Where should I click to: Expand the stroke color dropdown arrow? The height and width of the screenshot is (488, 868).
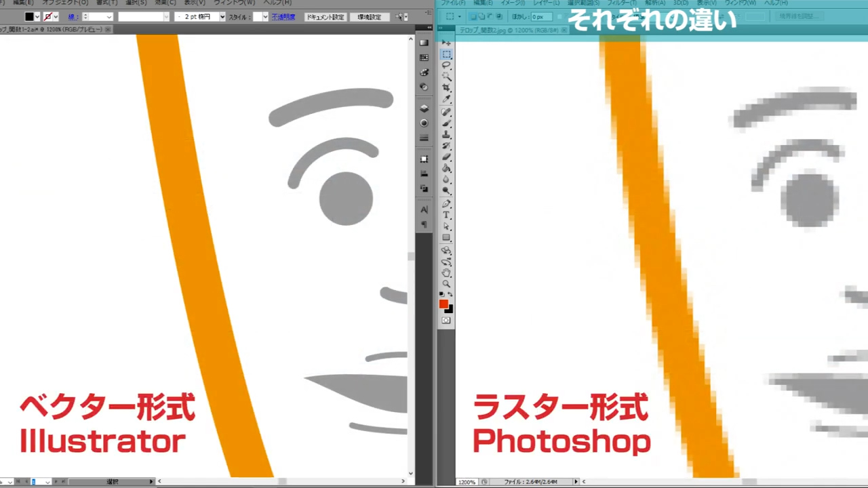(x=56, y=16)
